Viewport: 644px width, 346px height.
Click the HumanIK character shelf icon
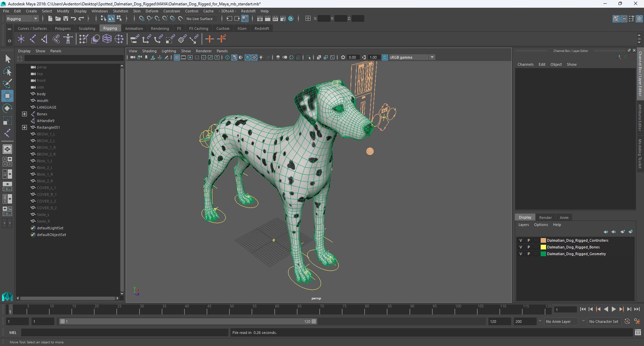click(68, 39)
